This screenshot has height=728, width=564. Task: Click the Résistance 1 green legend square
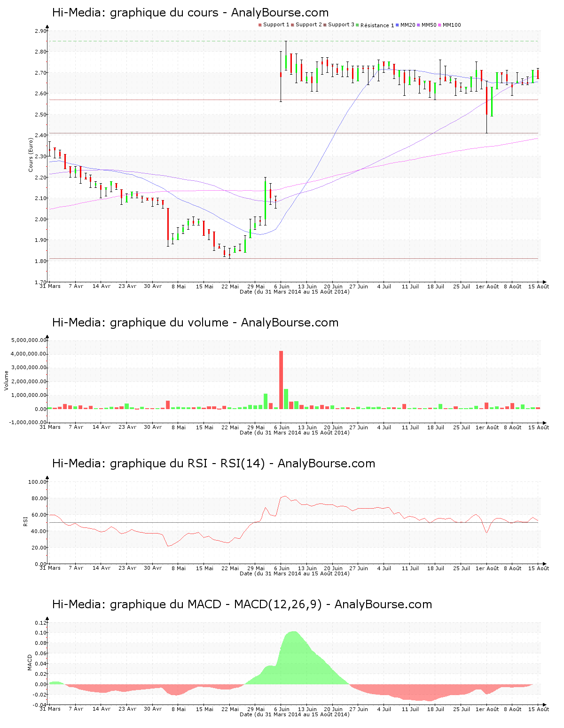[358, 25]
